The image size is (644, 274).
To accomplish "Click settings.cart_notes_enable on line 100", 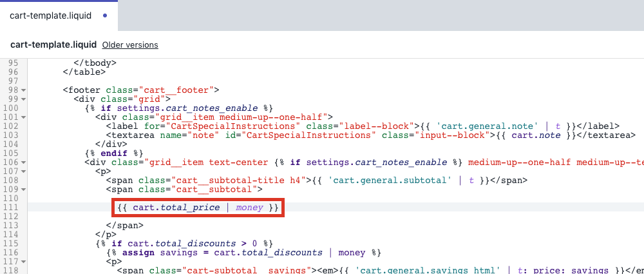I will coord(187,108).
